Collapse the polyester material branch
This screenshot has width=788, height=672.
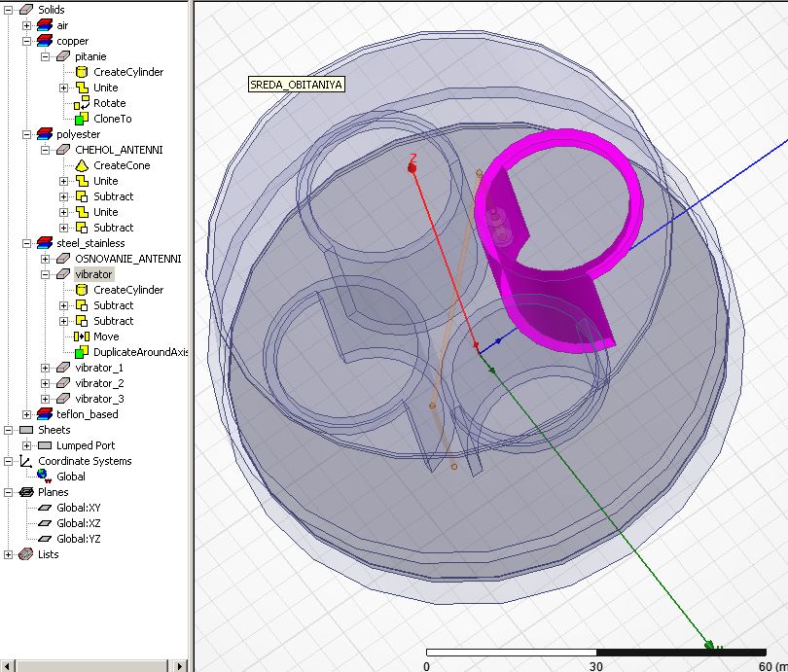(26, 134)
